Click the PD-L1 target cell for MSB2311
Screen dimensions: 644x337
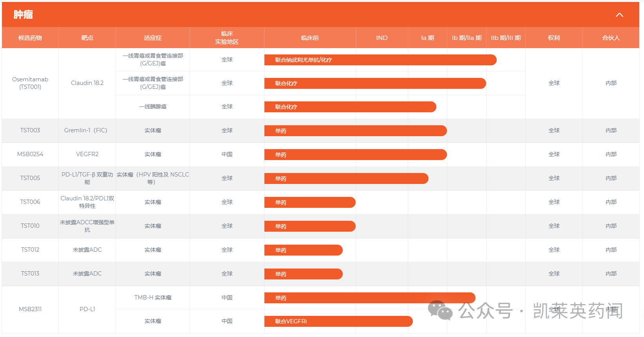click(87, 309)
